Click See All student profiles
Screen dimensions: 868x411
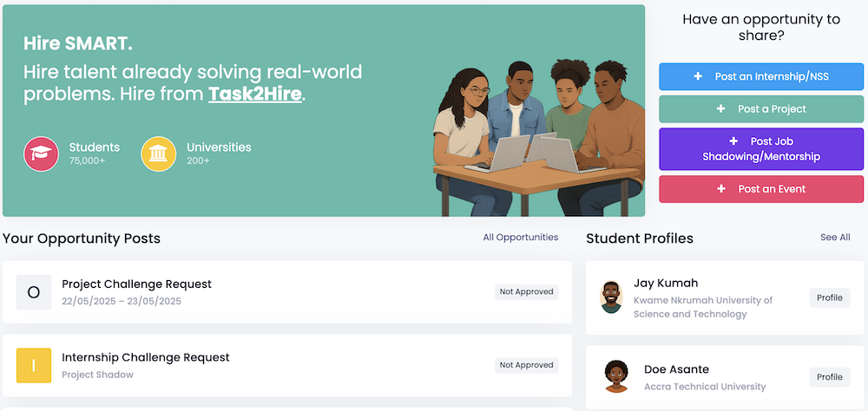click(835, 238)
